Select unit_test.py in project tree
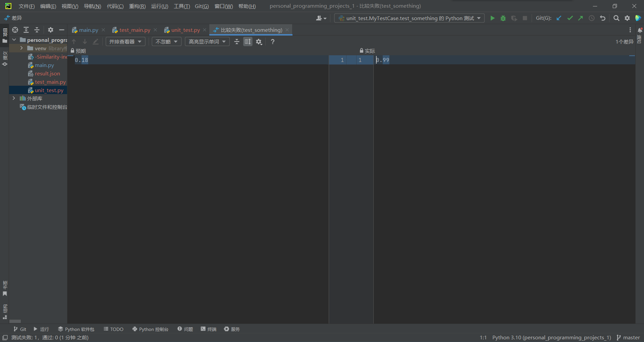Screen dimensions: 644x342 (x=49, y=90)
